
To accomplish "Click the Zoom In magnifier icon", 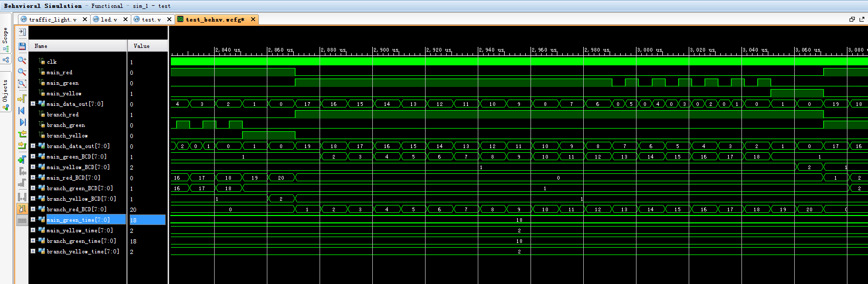I will click(x=22, y=60).
